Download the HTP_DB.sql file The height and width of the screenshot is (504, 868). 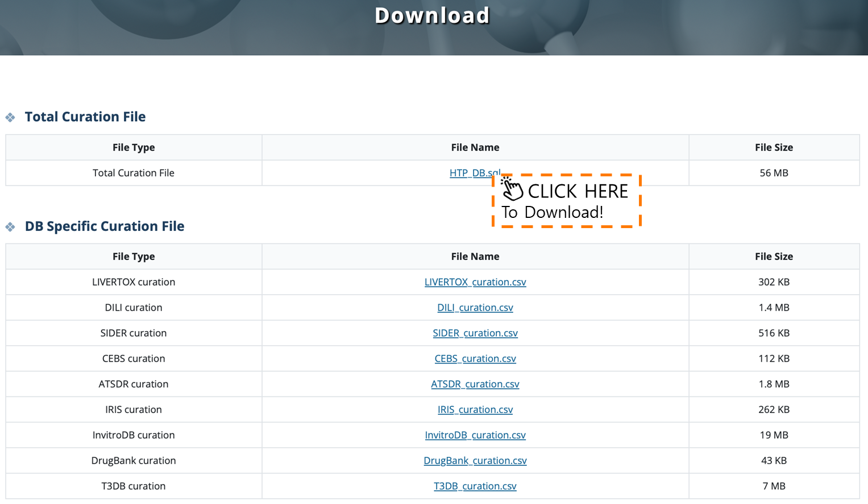(475, 173)
